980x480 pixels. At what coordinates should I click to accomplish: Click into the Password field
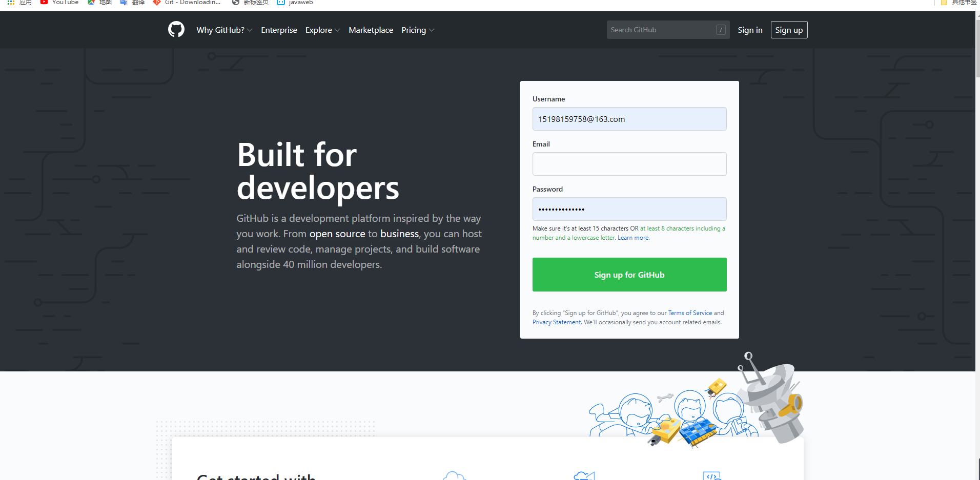click(x=629, y=209)
